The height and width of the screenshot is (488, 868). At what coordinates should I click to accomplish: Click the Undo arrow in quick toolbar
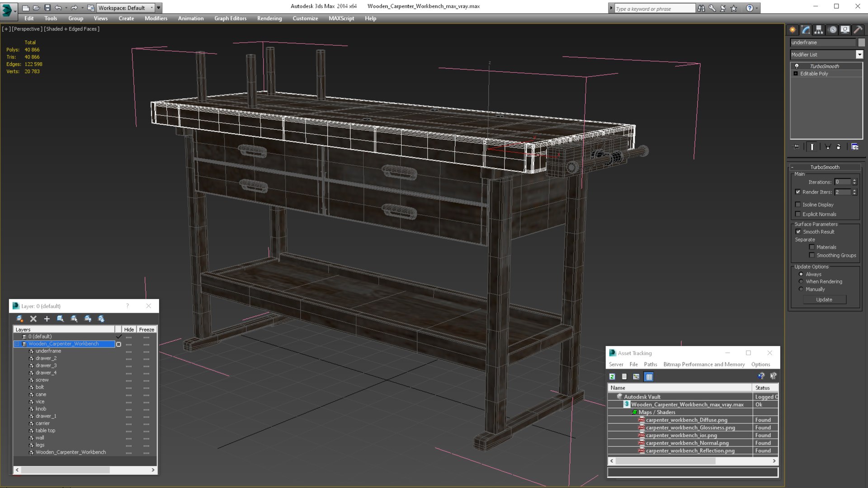[58, 8]
